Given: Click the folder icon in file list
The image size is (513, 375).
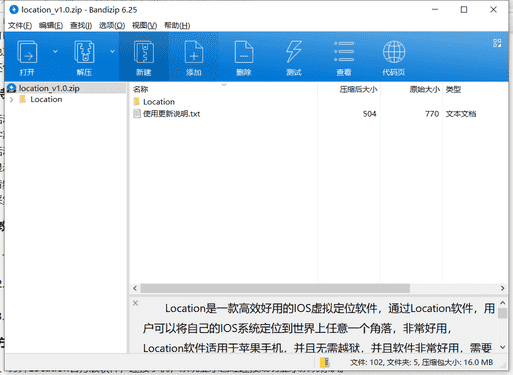Looking at the screenshot, I should (137, 101).
